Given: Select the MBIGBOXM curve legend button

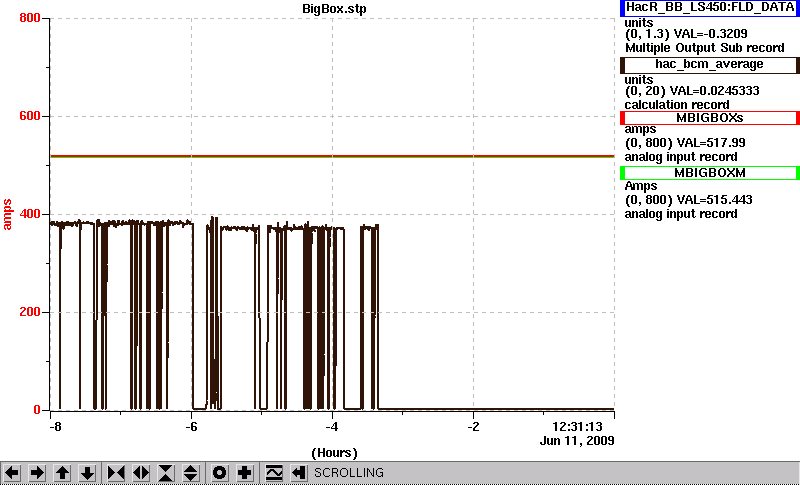Looking at the screenshot, I should (709, 173).
